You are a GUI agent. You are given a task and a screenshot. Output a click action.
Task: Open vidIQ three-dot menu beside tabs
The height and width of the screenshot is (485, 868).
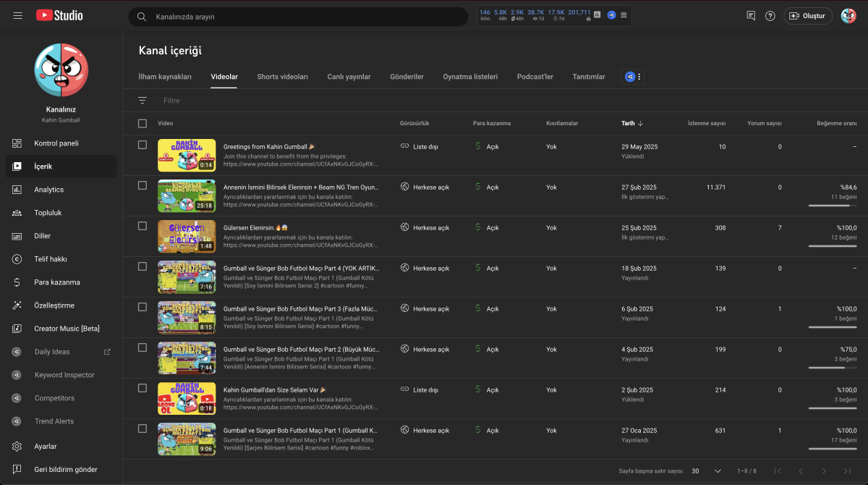click(639, 77)
